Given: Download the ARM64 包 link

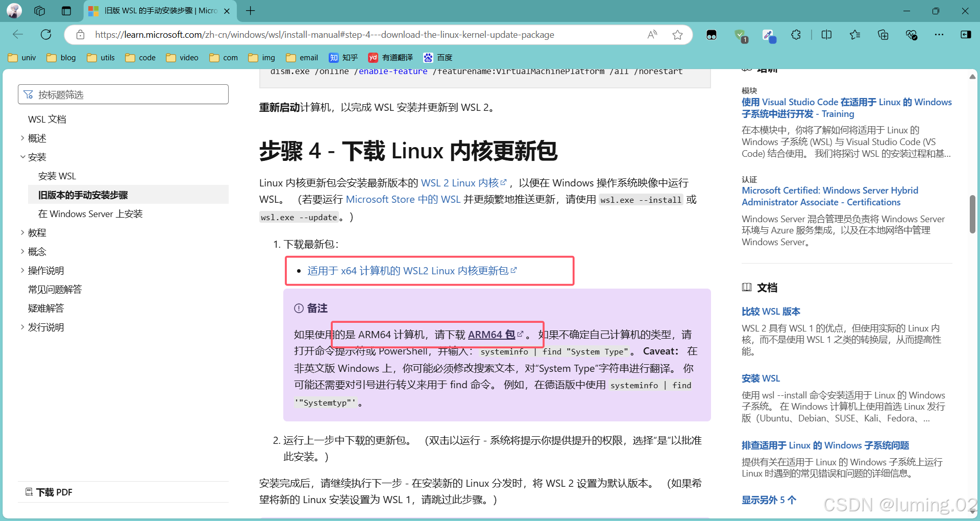Looking at the screenshot, I should pyautogui.click(x=495, y=335).
